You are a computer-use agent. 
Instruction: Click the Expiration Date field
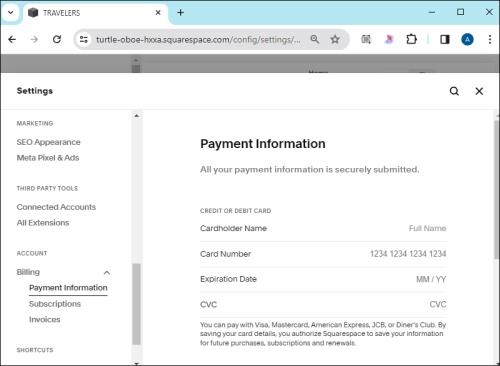[323, 279]
